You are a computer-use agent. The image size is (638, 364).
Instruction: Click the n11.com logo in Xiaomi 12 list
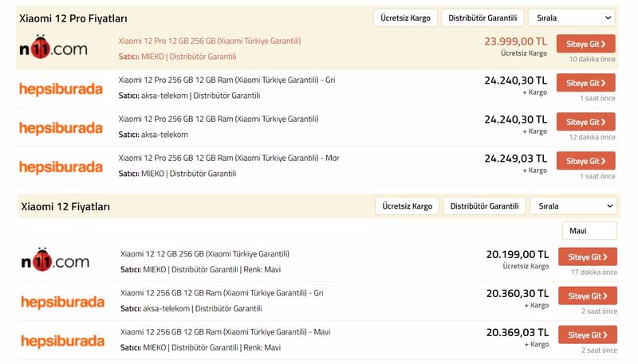click(54, 261)
